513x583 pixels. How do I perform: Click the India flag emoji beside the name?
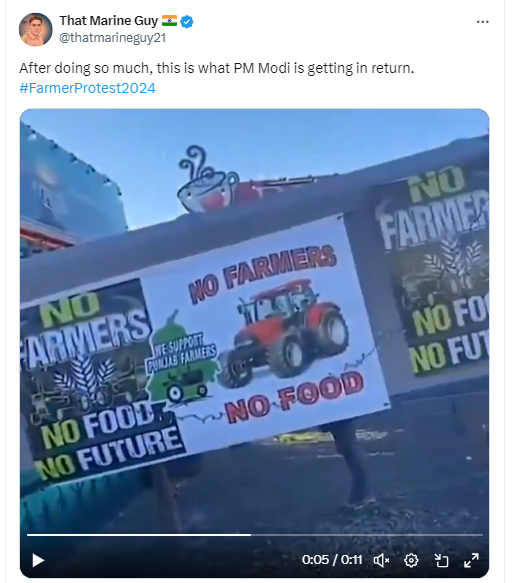[x=169, y=20]
